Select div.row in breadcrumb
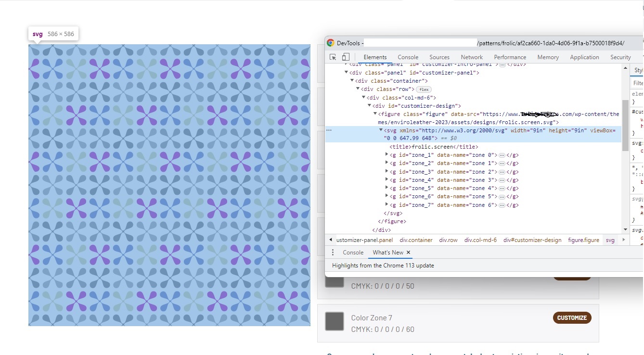644x355 pixels. (x=448, y=240)
